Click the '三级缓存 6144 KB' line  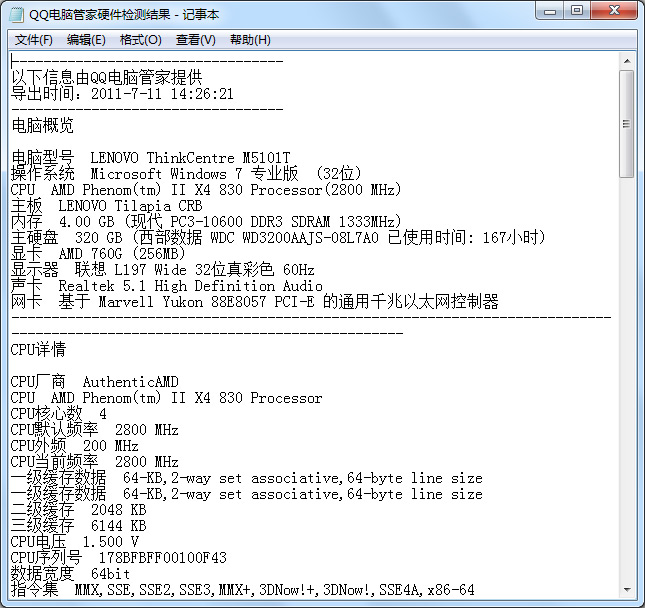coord(79,526)
